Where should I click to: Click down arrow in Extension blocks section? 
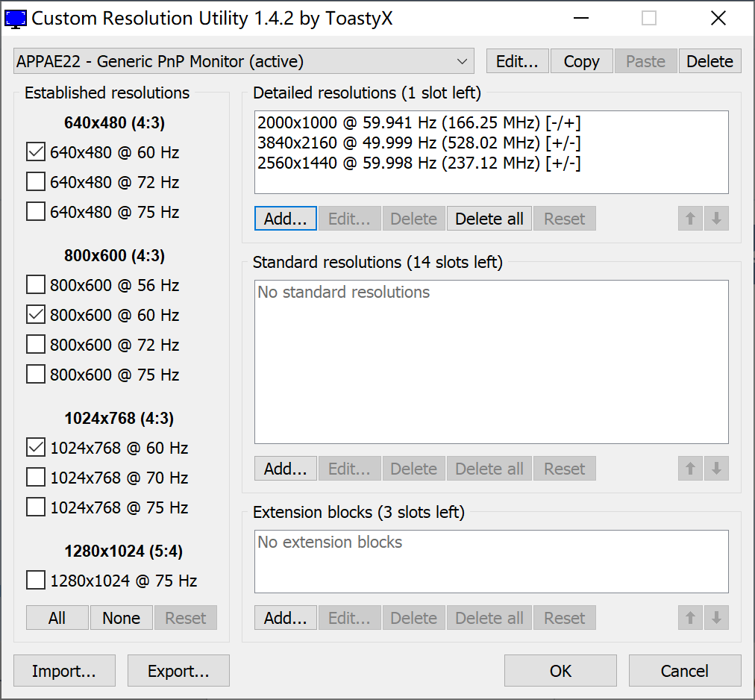point(716,618)
